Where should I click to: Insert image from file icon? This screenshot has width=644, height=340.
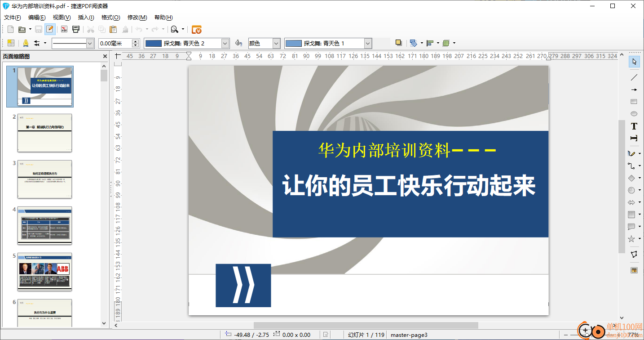pyautogui.click(x=634, y=270)
